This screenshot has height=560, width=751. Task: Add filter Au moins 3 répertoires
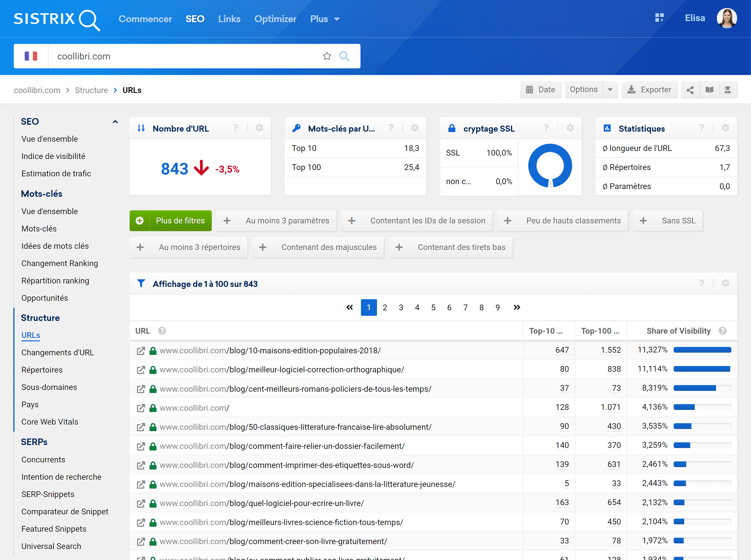pyautogui.click(x=189, y=247)
